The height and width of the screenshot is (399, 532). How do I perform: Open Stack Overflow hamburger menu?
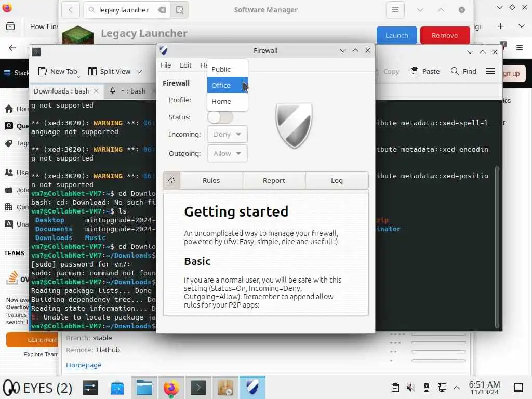coord(7,73)
